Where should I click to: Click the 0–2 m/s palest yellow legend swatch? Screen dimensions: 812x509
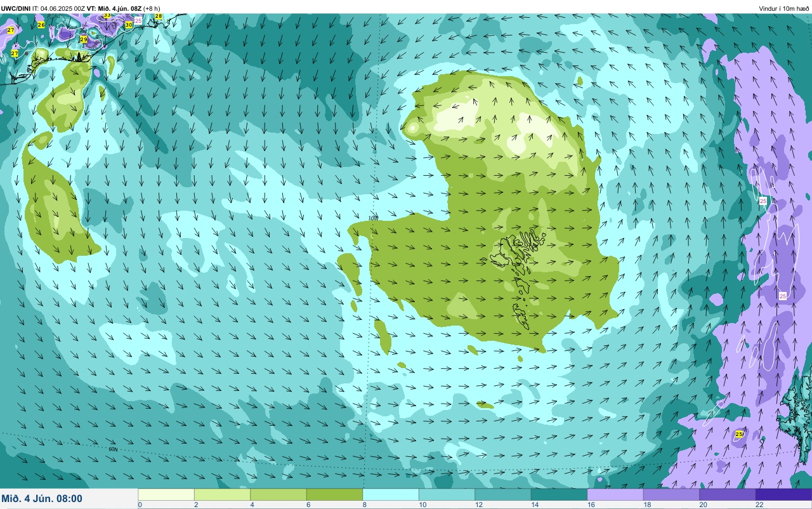(x=166, y=494)
